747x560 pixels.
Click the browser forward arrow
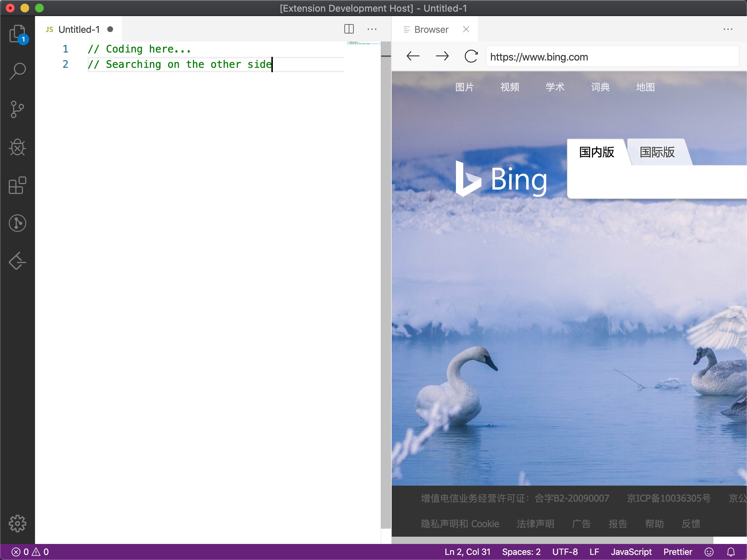(x=442, y=56)
